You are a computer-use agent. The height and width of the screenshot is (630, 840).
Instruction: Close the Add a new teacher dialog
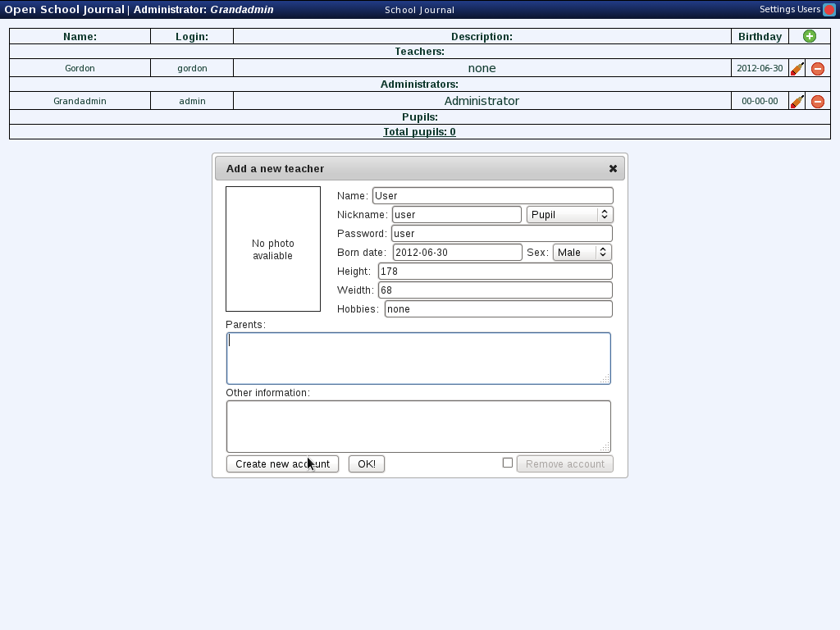pyautogui.click(x=612, y=168)
